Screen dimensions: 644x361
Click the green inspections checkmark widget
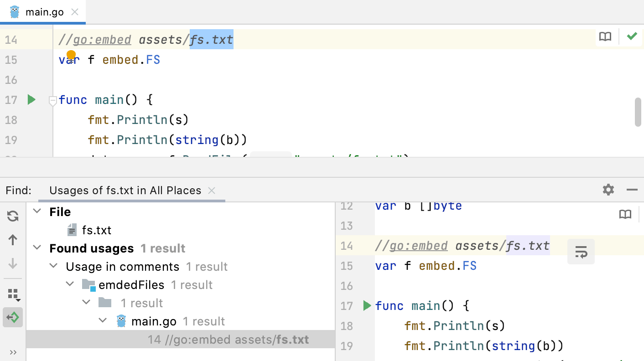click(x=632, y=36)
